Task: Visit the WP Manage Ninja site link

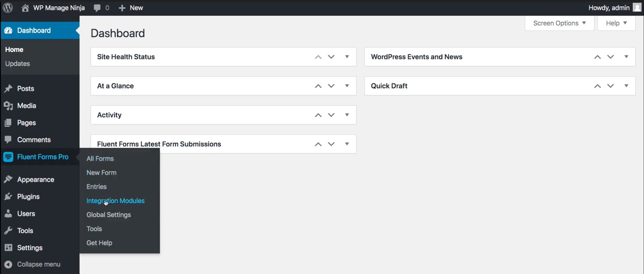Action: pos(59,8)
